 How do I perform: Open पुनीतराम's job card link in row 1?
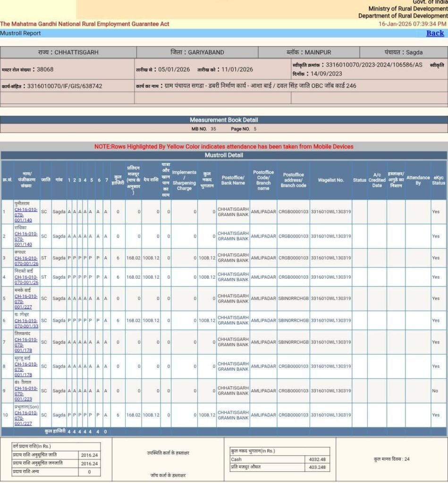26,214
